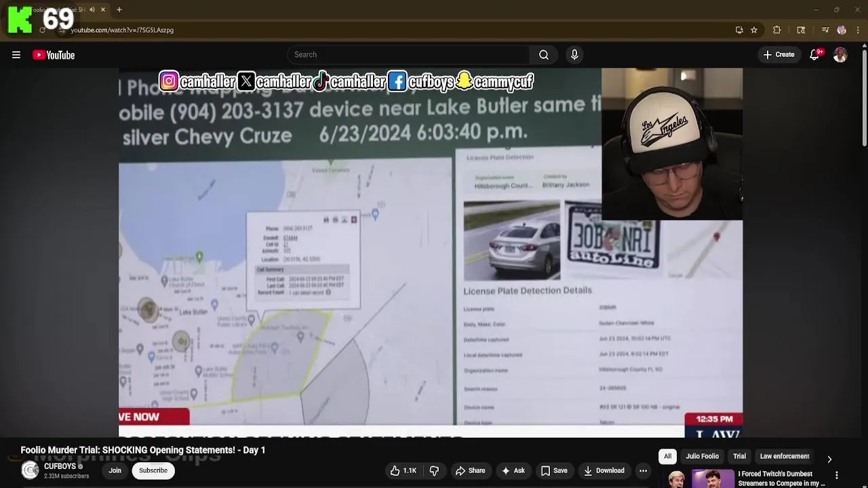The width and height of the screenshot is (868, 488).
Task: Bookmark this page with the star
Action: (754, 30)
